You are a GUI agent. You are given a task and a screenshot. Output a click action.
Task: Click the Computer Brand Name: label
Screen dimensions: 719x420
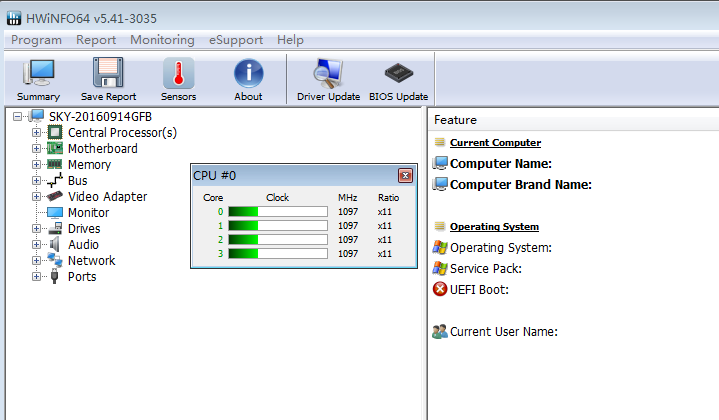(x=521, y=184)
